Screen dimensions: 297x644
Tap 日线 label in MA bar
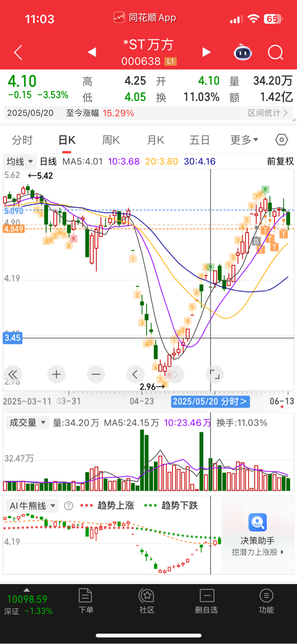click(48, 161)
